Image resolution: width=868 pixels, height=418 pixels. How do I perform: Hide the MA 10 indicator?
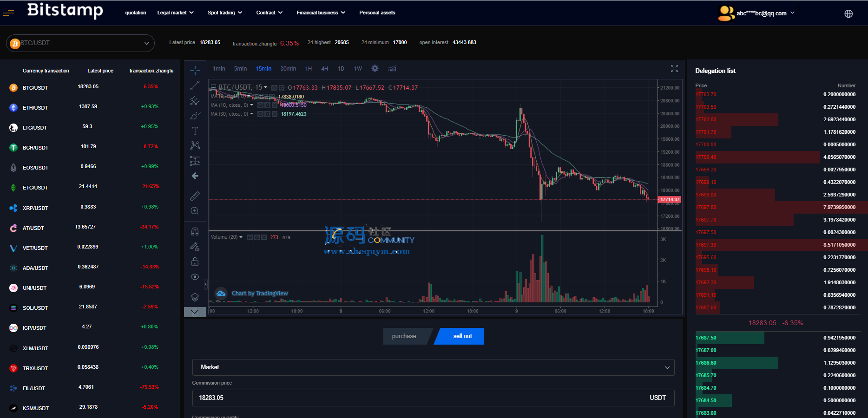260,105
